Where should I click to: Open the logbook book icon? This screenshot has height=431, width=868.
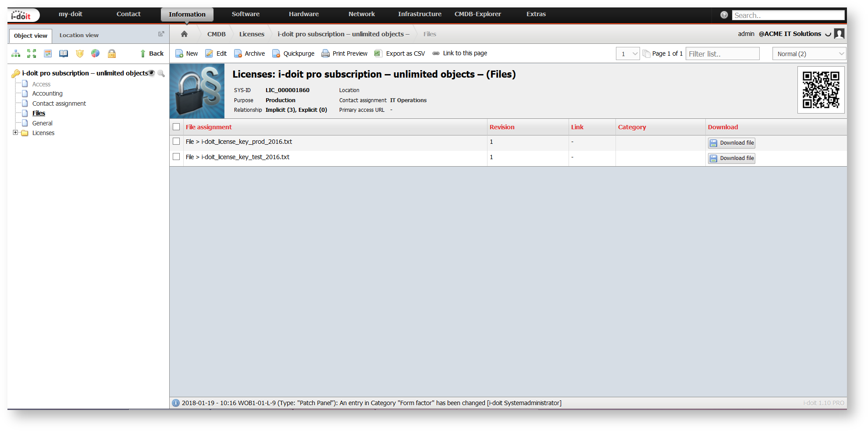(x=64, y=53)
